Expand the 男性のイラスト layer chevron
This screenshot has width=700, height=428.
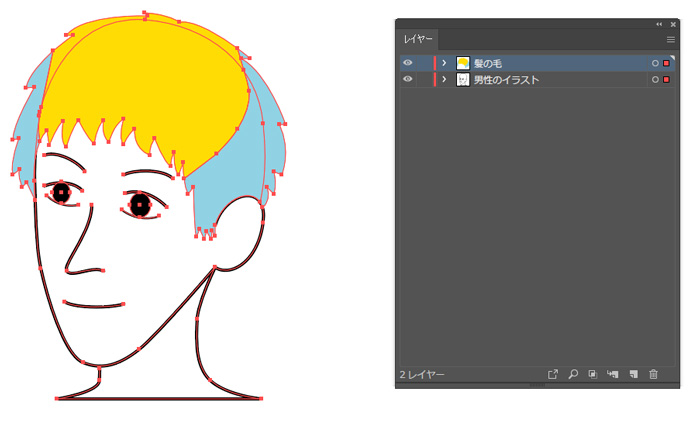click(x=444, y=79)
